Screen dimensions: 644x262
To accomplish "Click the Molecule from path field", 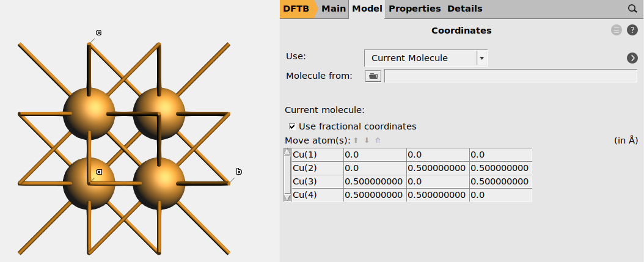I will (510, 76).
